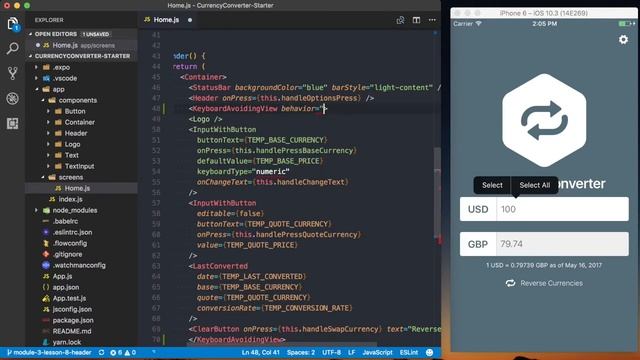Change language mode JavaScript
The width and height of the screenshot is (640, 360).
point(378,352)
